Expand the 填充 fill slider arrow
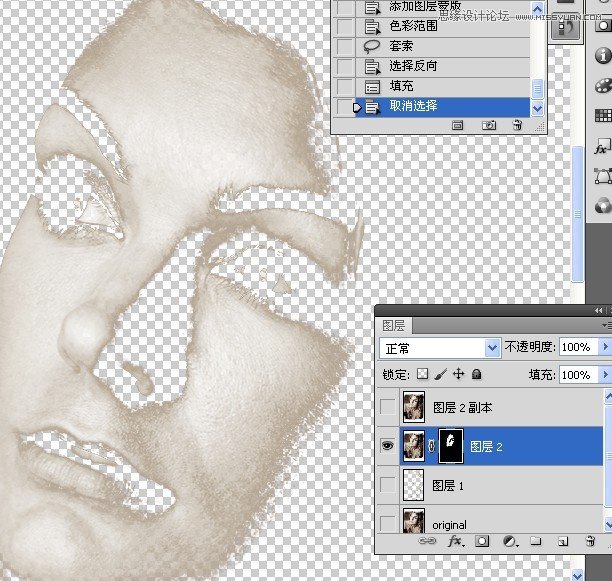Screen dimensions: 612x581 pyautogui.click(x=605, y=375)
